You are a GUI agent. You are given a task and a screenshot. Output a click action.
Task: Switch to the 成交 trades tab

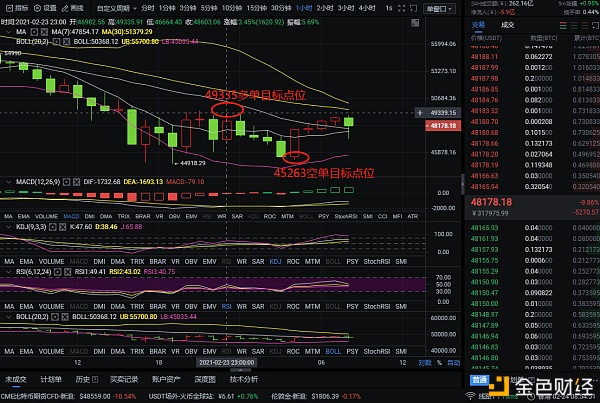[x=507, y=25]
